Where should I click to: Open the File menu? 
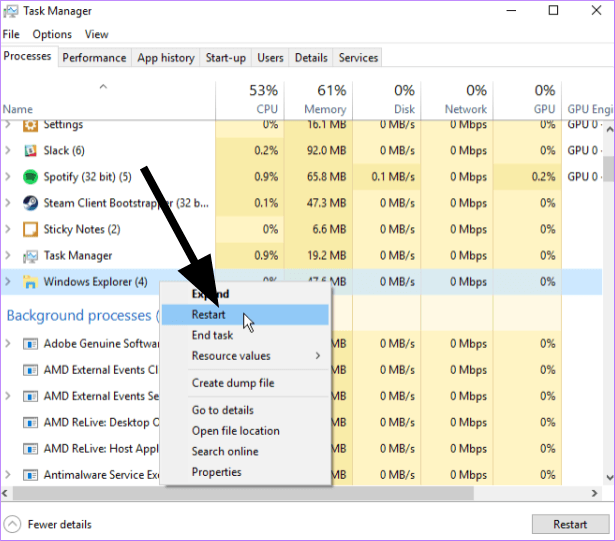pyautogui.click(x=11, y=35)
